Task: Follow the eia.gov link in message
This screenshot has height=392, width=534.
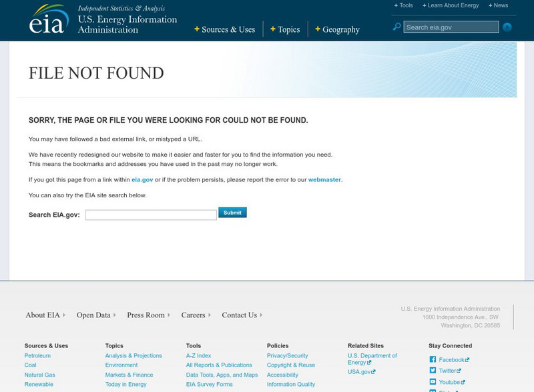Action: coord(142,180)
